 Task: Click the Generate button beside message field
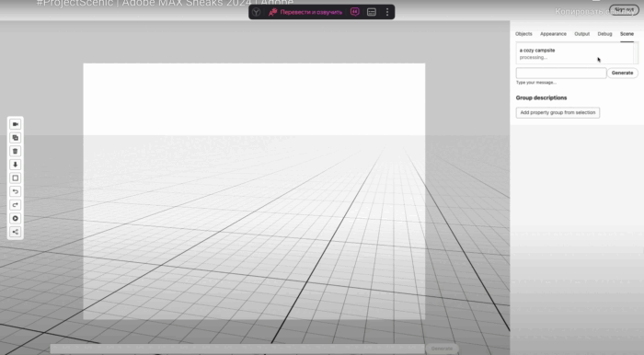click(x=622, y=73)
